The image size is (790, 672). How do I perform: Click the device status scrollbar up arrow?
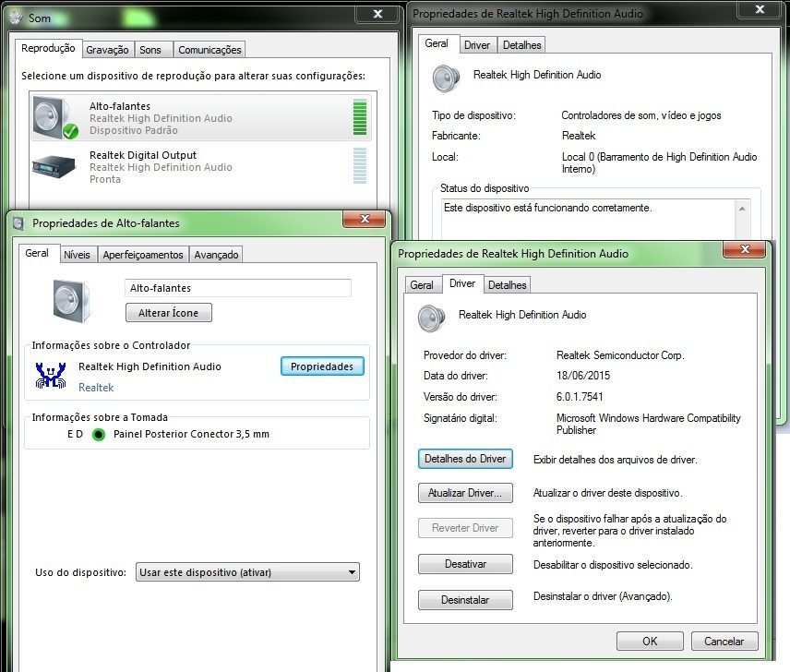(x=742, y=209)
